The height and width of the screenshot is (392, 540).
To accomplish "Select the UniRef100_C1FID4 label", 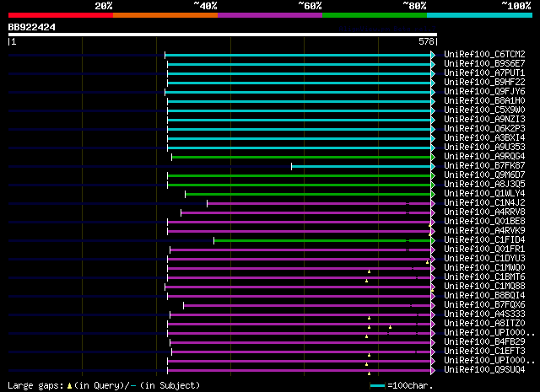I will click(x=484, y=240).
